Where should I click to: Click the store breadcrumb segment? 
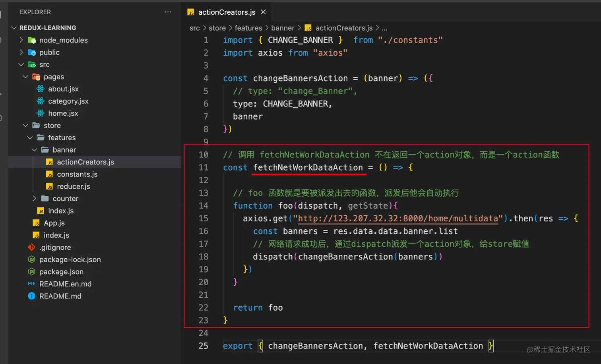pyautogui.click(x=217, y=28)
